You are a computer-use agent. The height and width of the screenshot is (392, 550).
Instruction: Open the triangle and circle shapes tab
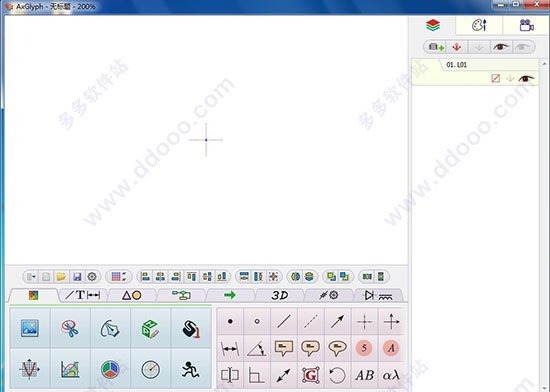[x=132, y=295]
